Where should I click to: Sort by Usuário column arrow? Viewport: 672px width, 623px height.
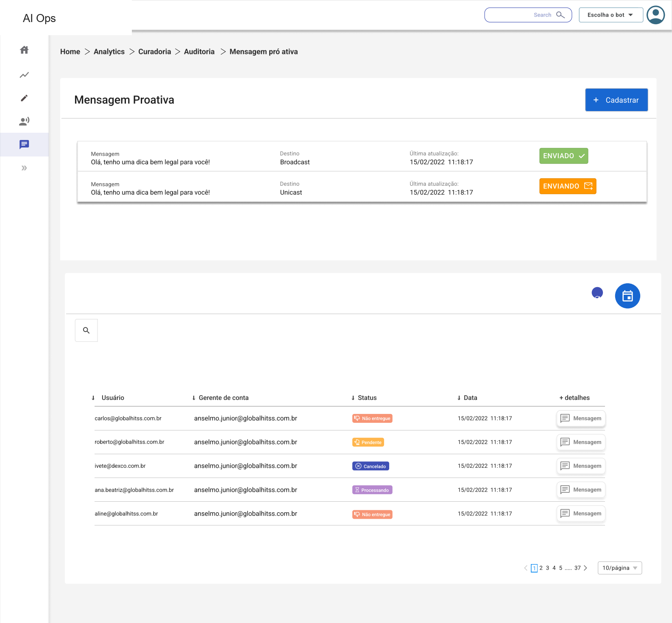click(x=93, y=398)
